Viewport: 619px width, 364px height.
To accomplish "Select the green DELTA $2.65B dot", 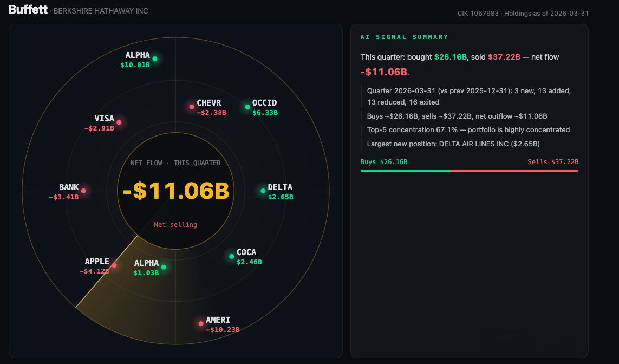I will [x=263, y=191].
